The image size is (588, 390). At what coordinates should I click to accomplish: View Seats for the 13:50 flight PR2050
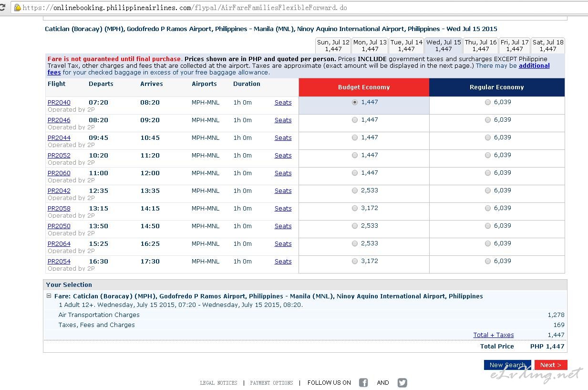(283, 226)
